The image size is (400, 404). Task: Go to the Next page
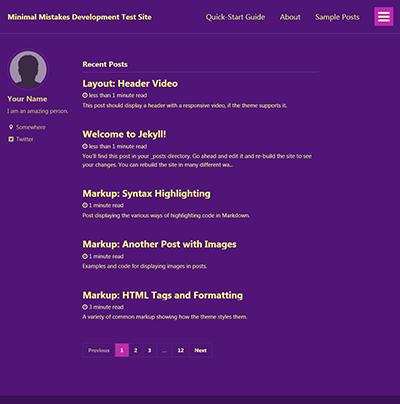pyautogui.click(x=201, y=350)
